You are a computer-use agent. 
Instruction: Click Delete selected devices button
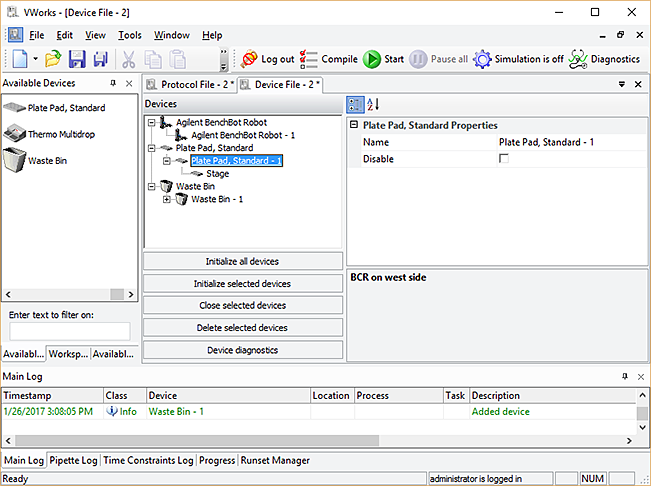[x=242, y=328]
